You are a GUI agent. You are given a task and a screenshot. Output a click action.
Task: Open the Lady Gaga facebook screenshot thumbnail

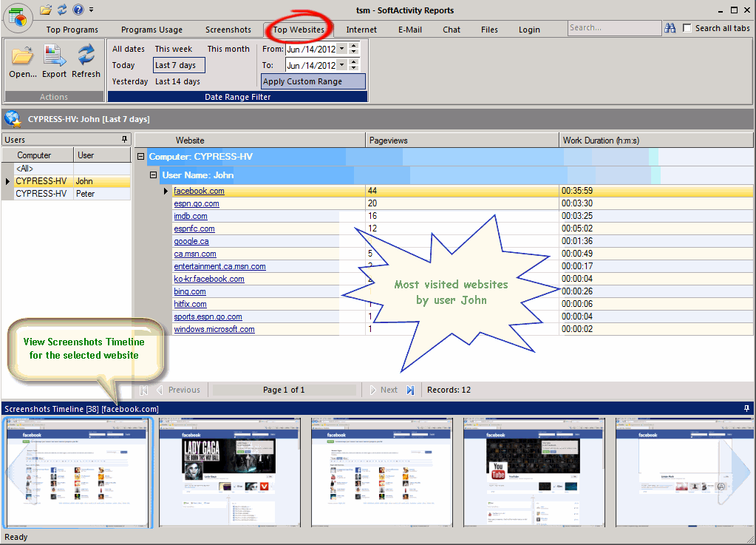point(230,473)
